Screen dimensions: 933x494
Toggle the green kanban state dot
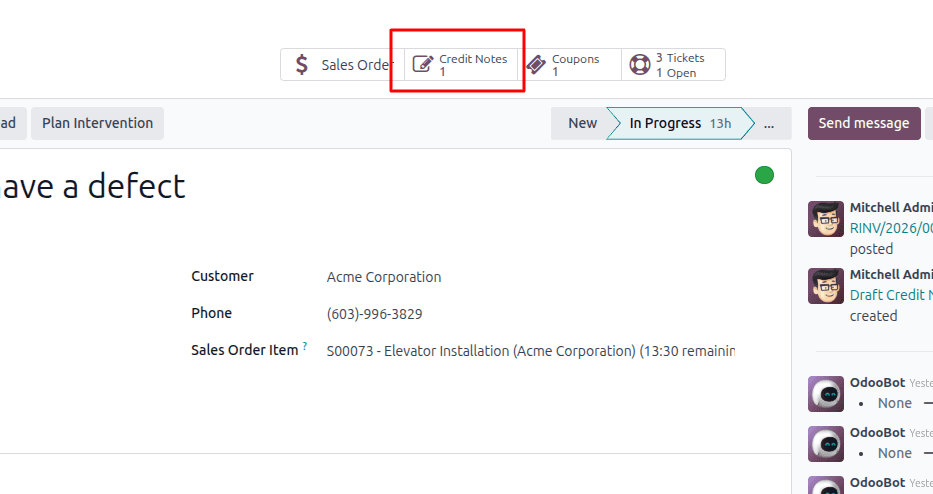pos(765,175)
